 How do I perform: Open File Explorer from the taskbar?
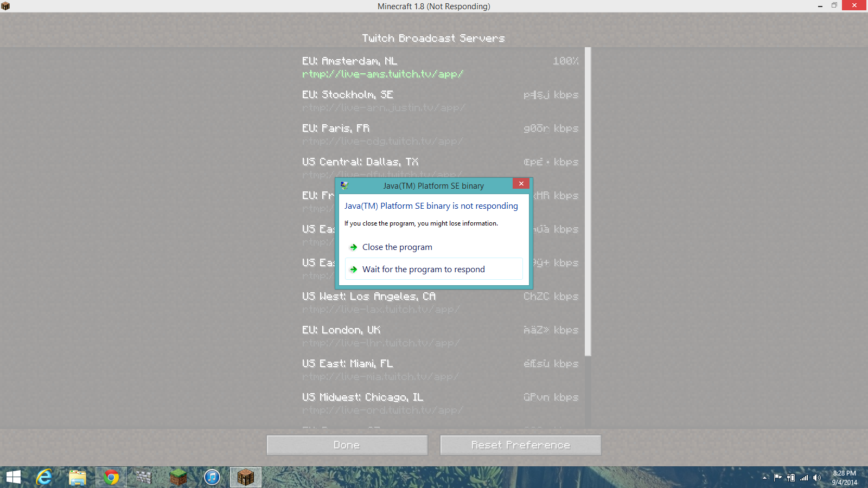(x=78, y=477)
